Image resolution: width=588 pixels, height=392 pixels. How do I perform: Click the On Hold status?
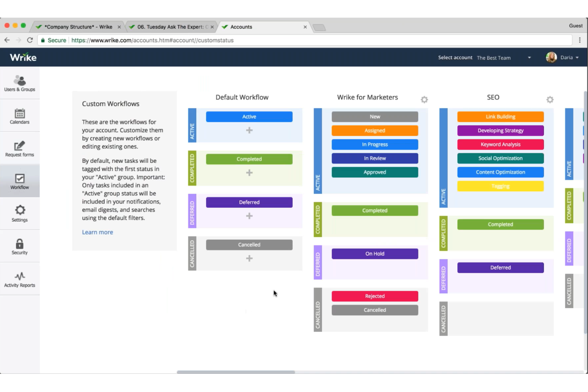[375, 254]
